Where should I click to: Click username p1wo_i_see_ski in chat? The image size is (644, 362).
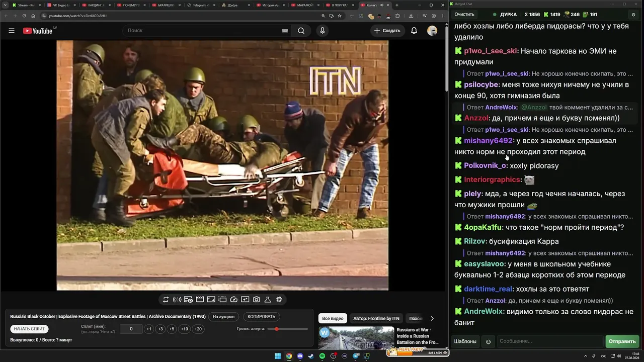tap(490, 51)
